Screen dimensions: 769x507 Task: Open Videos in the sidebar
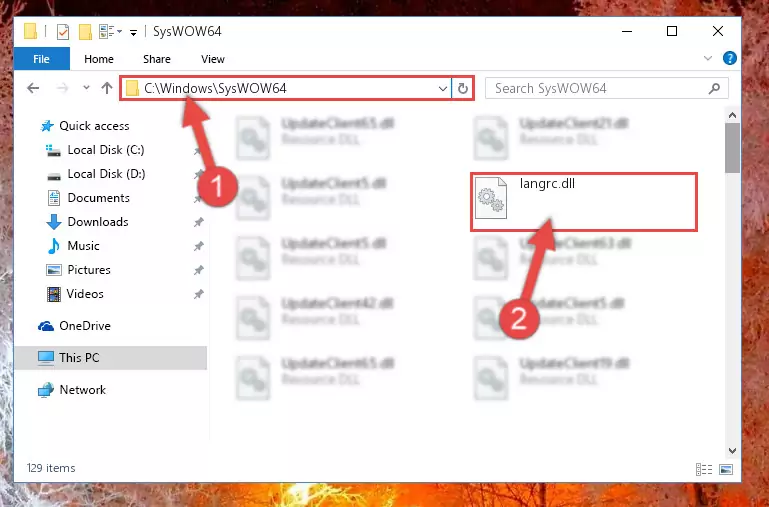(x=85, y=294)
